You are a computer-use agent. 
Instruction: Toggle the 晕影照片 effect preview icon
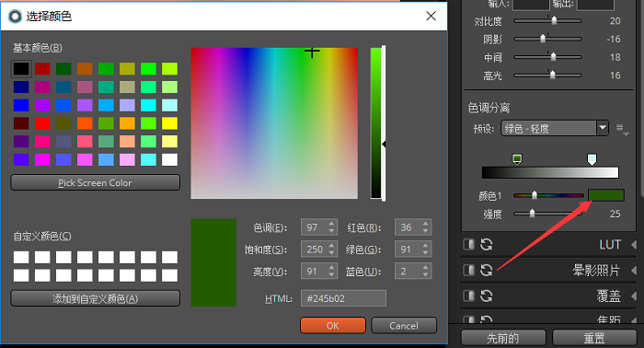(468, 270)
